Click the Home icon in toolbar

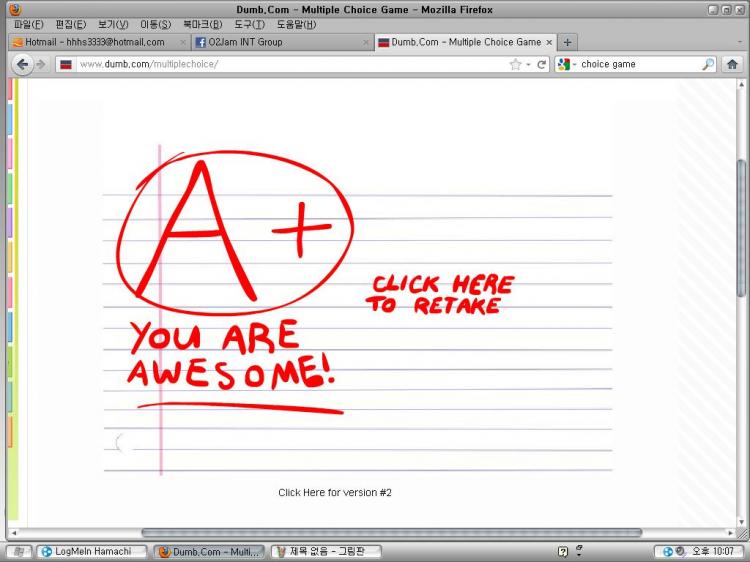pyautogui.click(x=732, y=64)
